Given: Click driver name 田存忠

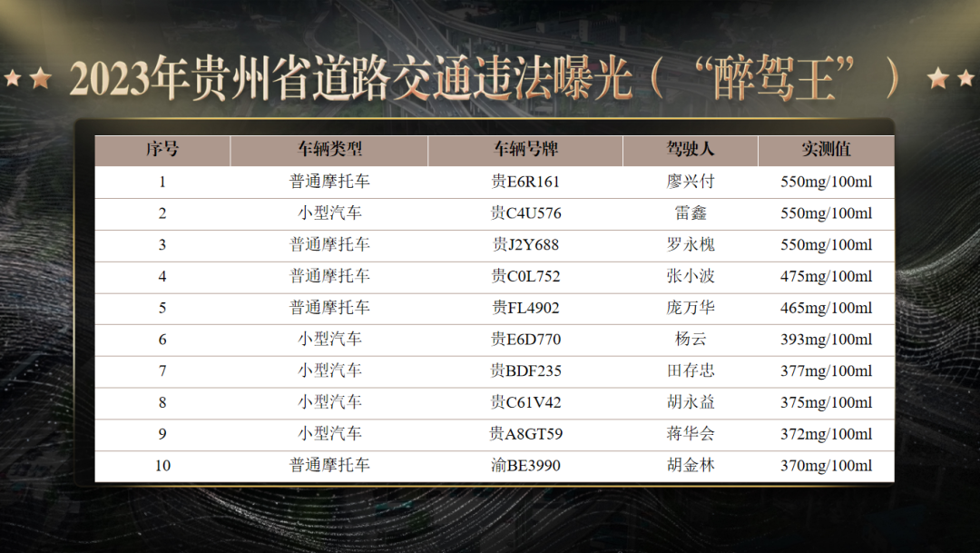Looking at the screenshot, I should (691, 370).
